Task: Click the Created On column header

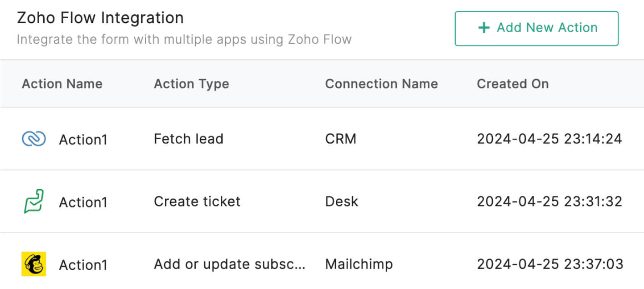Action: pos(512,84)
